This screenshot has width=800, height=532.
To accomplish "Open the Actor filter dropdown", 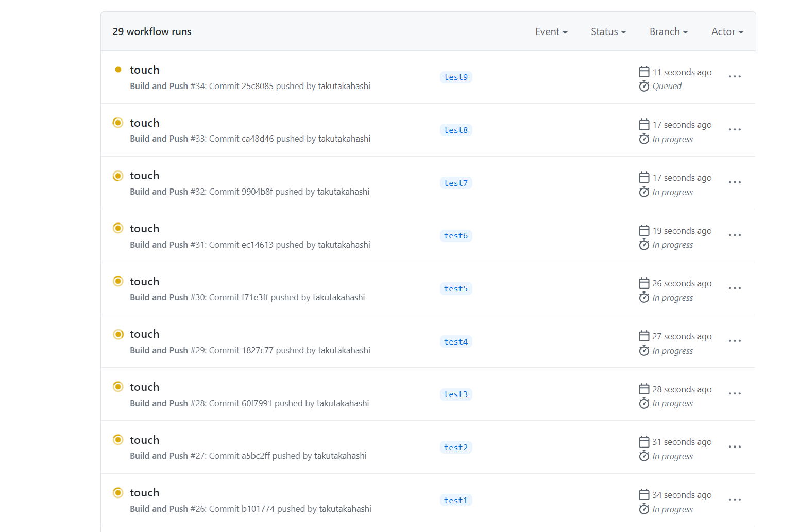I will pyautogui.click(x=727, y=32).
